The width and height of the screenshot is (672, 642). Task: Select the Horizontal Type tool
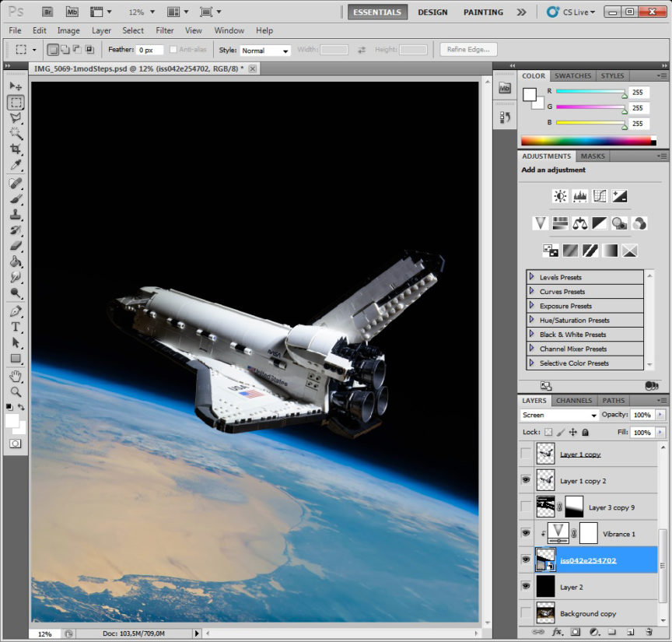(x=16, y=327)
